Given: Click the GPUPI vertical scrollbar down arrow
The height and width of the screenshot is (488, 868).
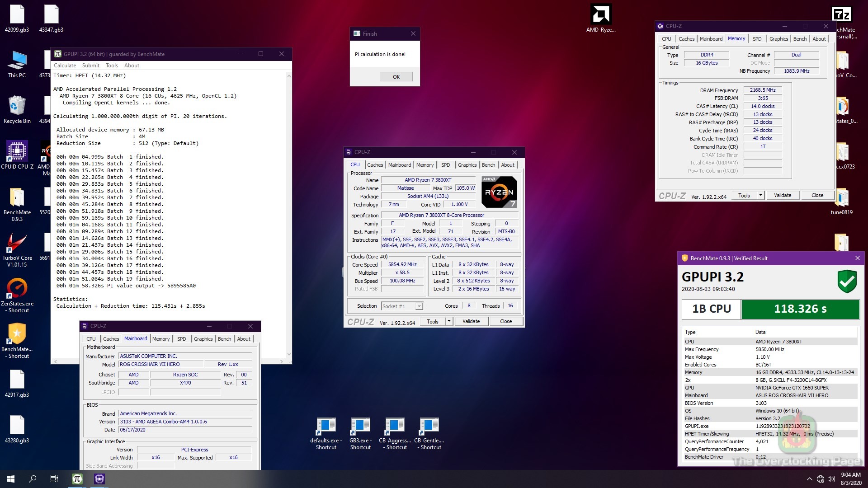Looking at the screenshot, I should 289,354.
